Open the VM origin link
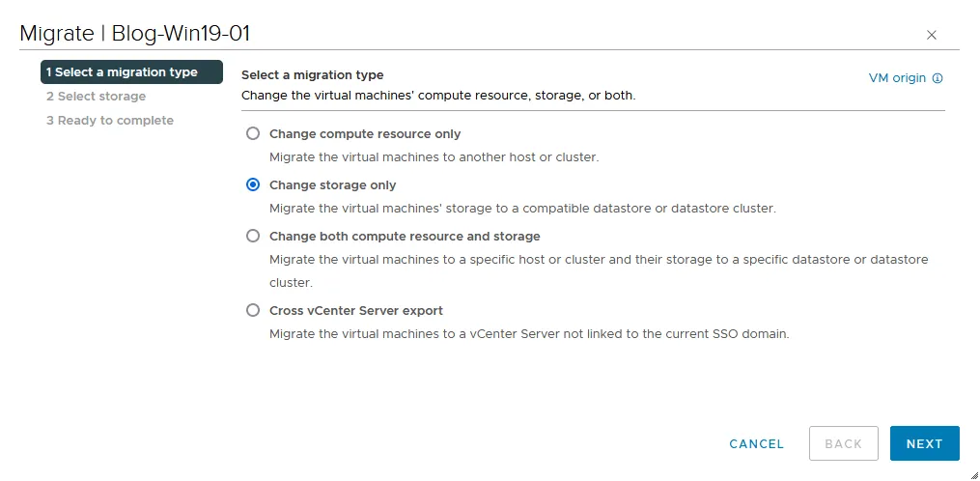 tap(897, 78)
